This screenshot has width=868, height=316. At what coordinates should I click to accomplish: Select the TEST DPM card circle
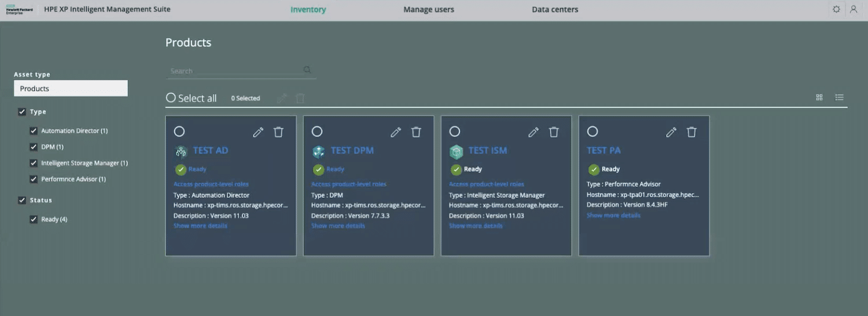[x=317, y=132]
